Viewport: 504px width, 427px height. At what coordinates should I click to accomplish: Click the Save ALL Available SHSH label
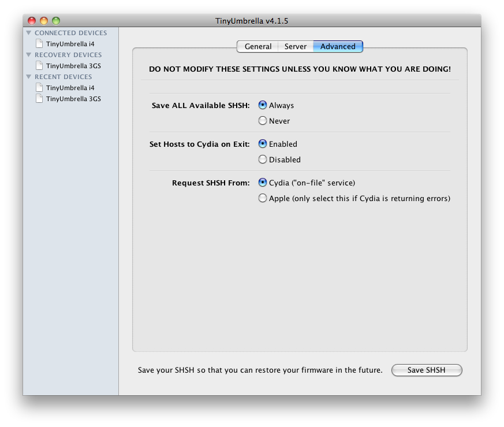[200, 105]
